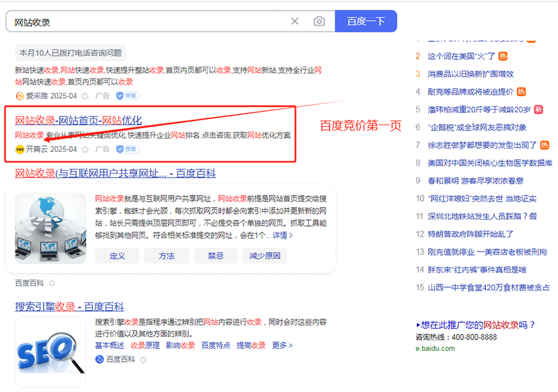Click the 开篇云 advertiser logo icon
558x392 pixels.
point(19,149)
